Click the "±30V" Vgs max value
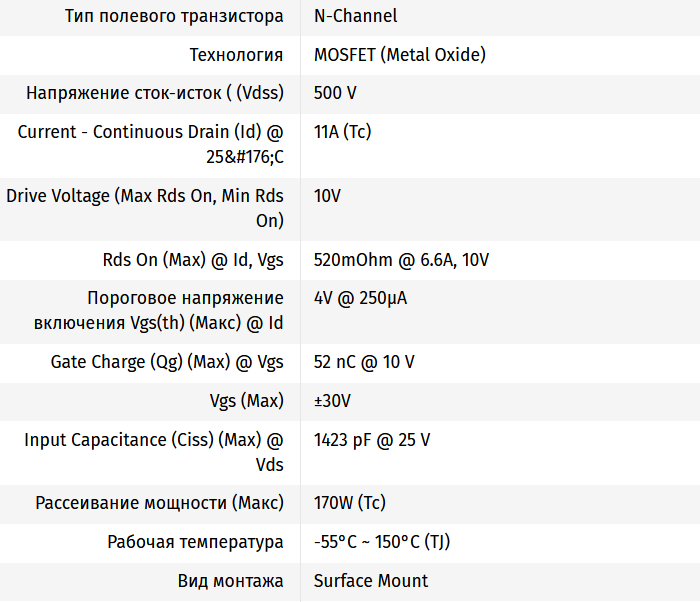This screenshot has width=700, height=602. [x=332, y=401]
